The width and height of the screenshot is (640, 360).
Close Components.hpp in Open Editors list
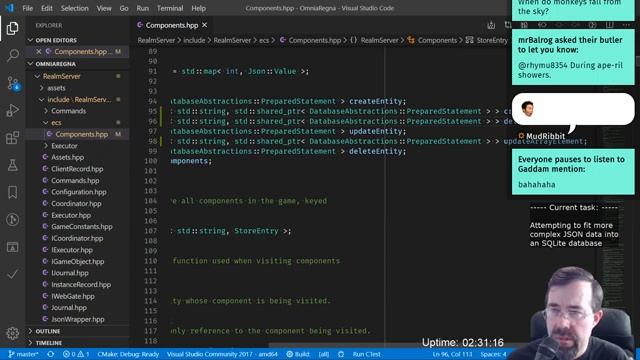39,51
